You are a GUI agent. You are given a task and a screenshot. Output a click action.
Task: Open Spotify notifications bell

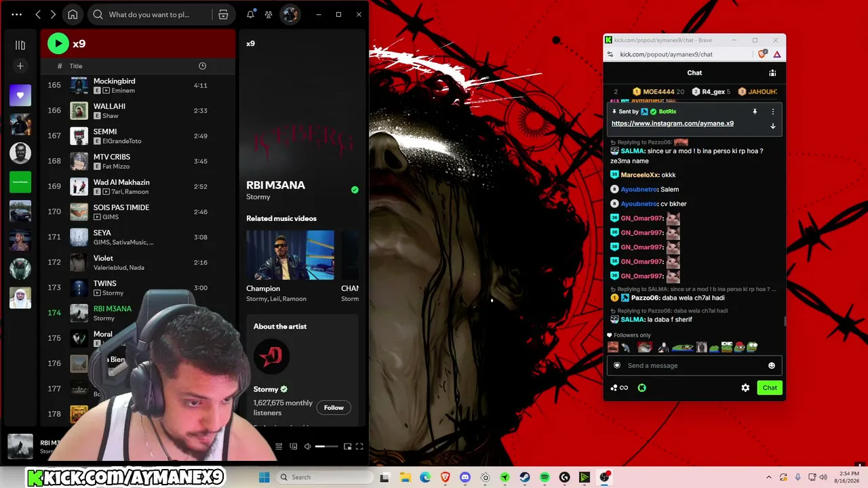click(x=250, y=14)
